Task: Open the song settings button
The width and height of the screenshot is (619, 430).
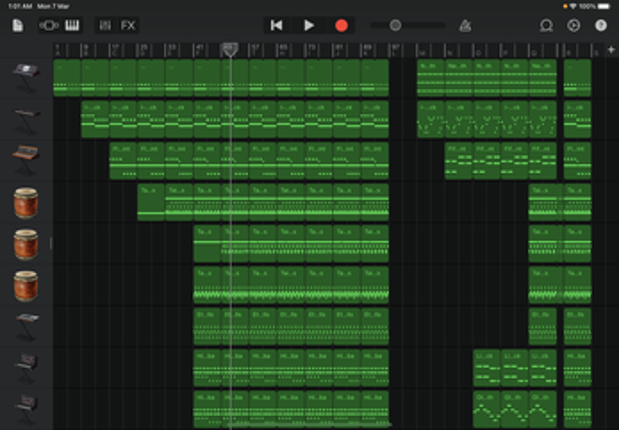Action: (573, 25)
